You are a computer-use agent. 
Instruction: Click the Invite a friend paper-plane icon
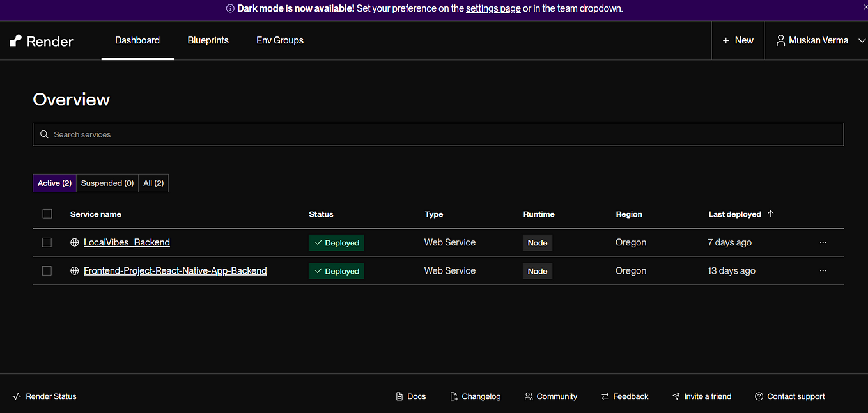coord(676,396)
